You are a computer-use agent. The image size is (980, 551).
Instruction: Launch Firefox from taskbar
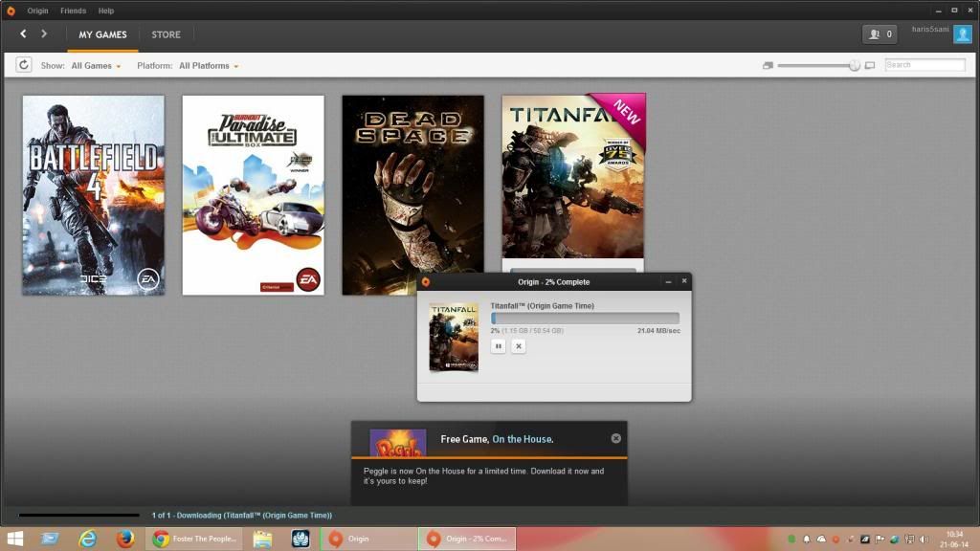coord(125,539)
